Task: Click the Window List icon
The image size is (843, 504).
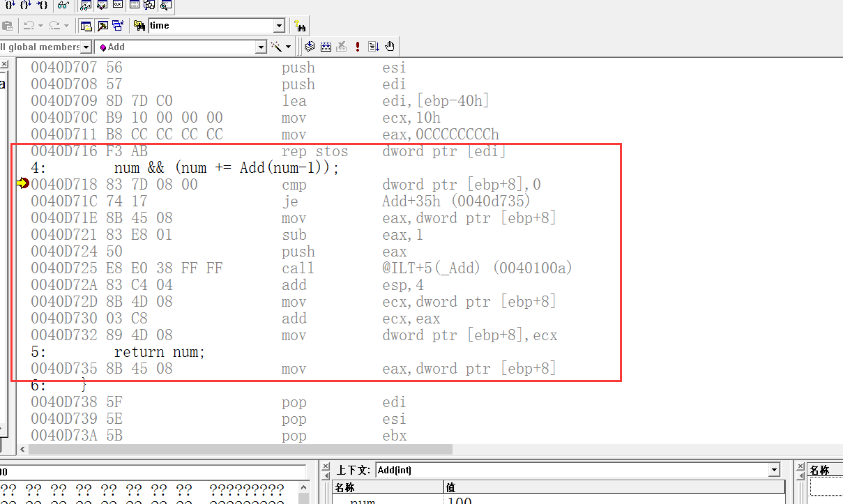Action: point(118,26)
